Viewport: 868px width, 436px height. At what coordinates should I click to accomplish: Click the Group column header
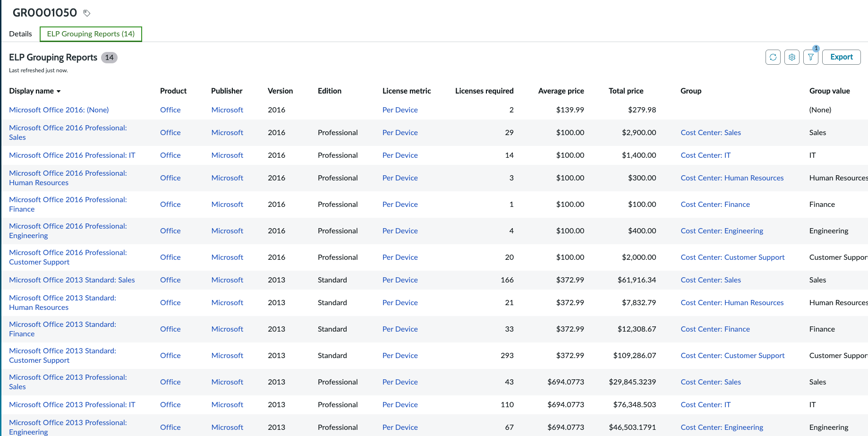(x=691, y=91)
